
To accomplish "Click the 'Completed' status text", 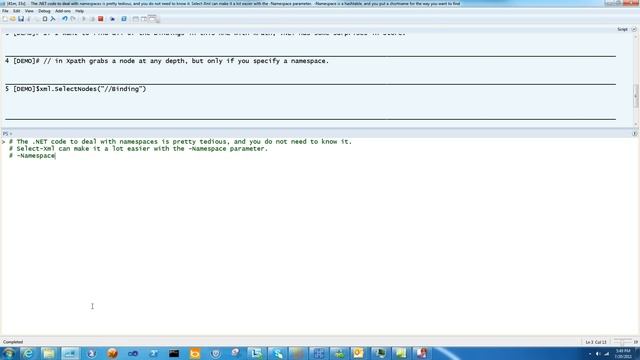I will pos(13,342).
